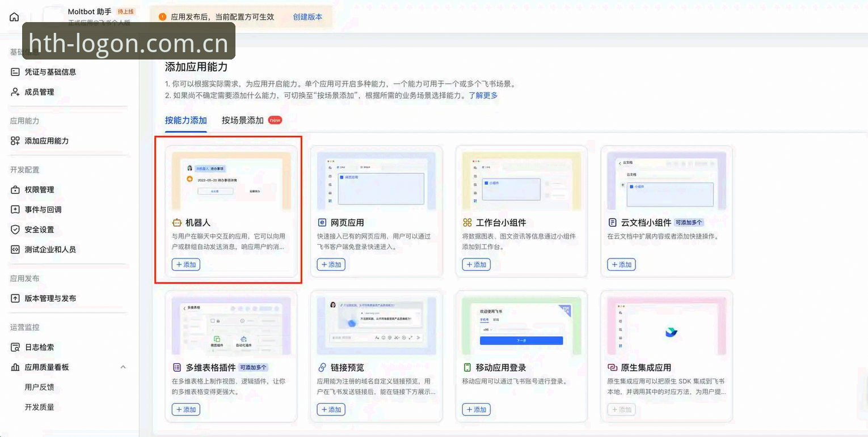Click the 添加应用能力 grid icon in sidebar
This screenshot has height=437, width=868.
pyautogui.click(x=15, y=141)
